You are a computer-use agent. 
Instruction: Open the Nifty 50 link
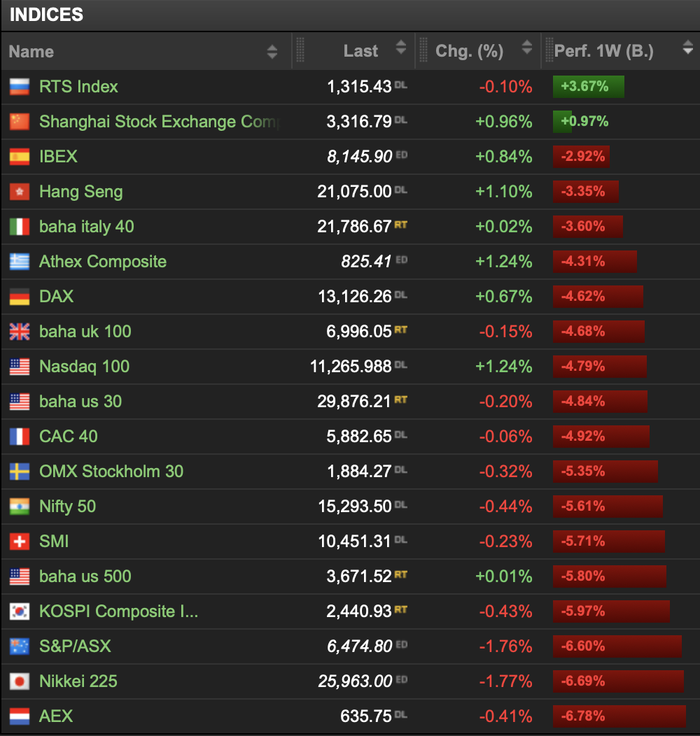[67, 507]
